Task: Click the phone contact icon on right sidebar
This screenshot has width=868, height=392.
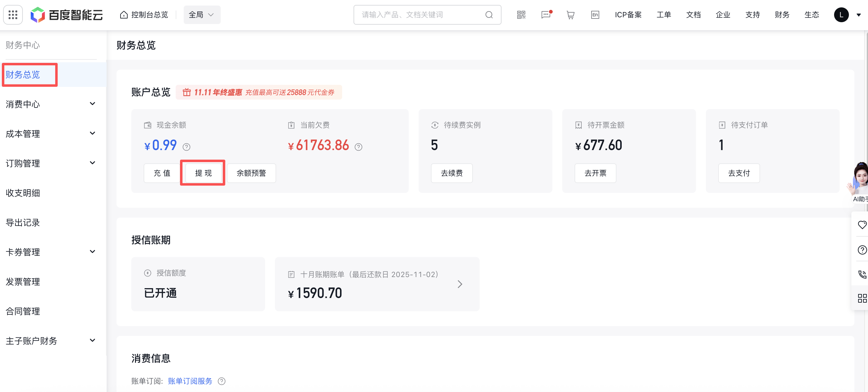Action: pos(862,274)
